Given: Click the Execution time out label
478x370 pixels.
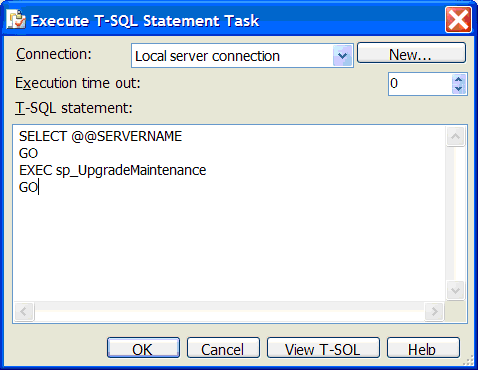Looking at the screenshot, I should pos(78,83).
